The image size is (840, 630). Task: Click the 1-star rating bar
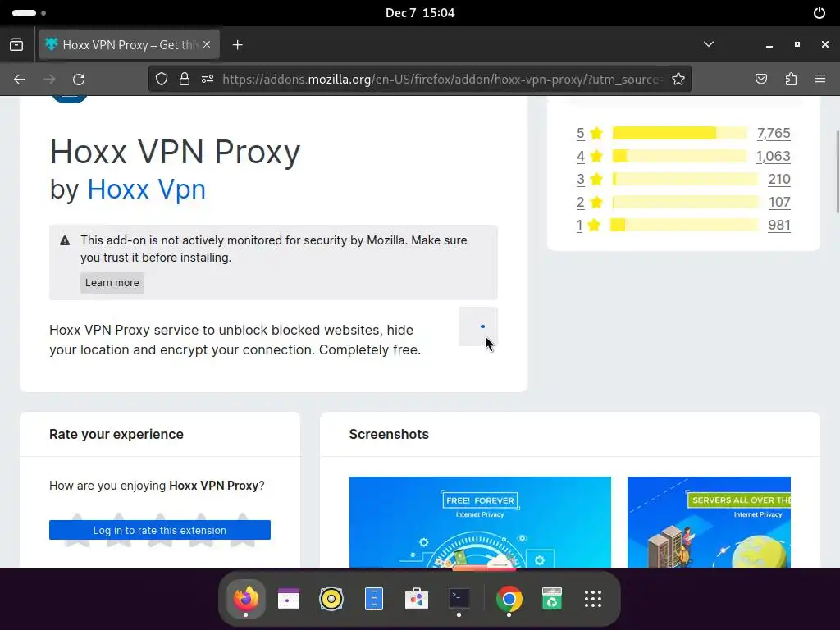684,225
